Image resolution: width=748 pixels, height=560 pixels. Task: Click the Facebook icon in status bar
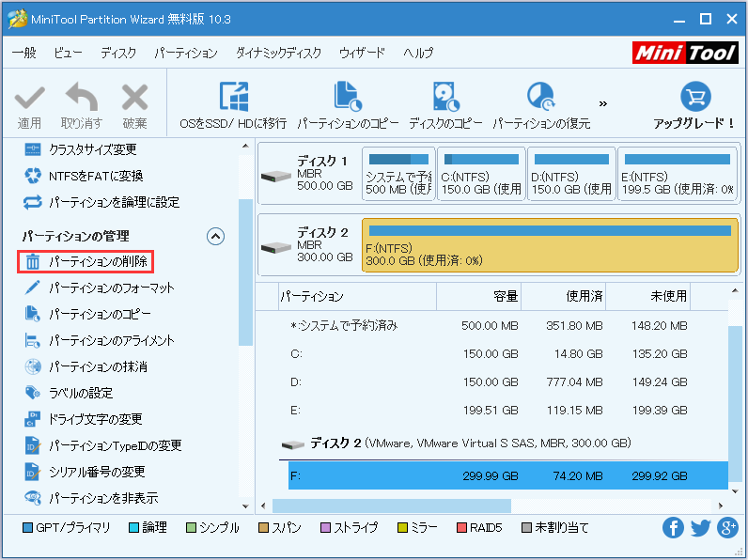click(x=673, y=528)
